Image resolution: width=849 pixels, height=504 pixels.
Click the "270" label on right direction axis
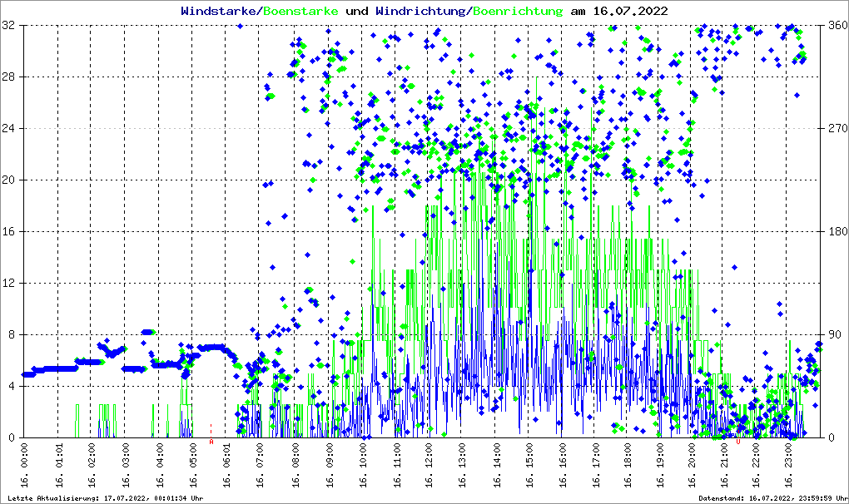click(x=835, y=129)
